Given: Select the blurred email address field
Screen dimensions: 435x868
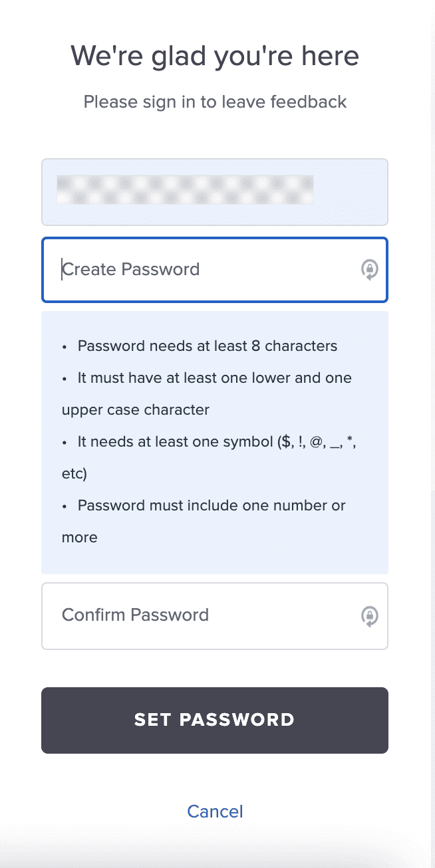Looking at the screenshot, I should pyautogui.click(x=214, y=191).
